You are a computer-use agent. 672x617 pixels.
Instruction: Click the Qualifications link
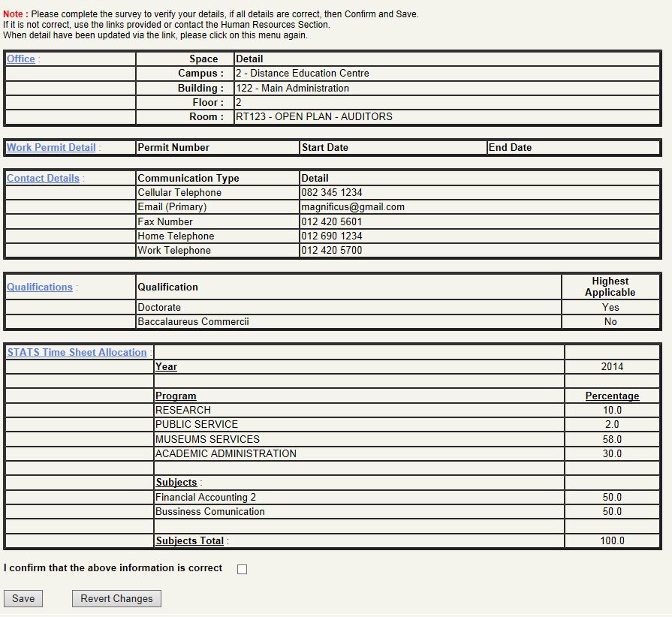(38, 287)
